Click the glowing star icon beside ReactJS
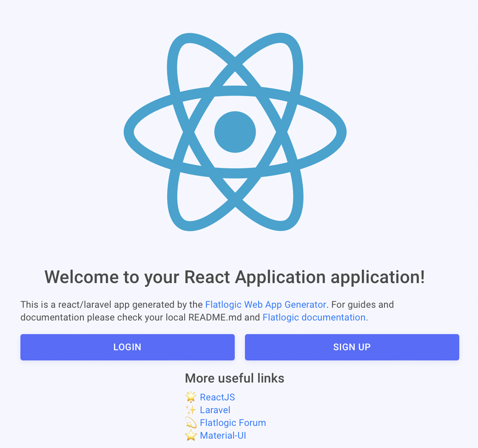Viewport: 478px width, 448px height. tap(191, 397)
